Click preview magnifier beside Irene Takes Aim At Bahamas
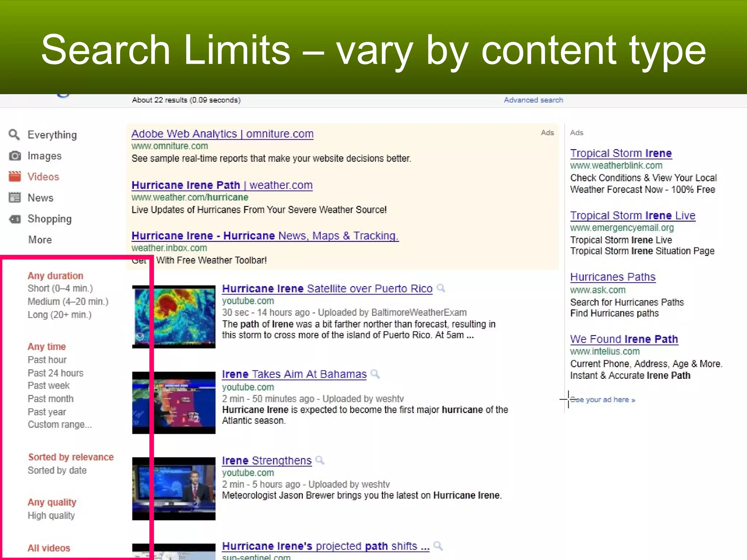This screenshot has width=747, height=560. [x=375, y=374]
